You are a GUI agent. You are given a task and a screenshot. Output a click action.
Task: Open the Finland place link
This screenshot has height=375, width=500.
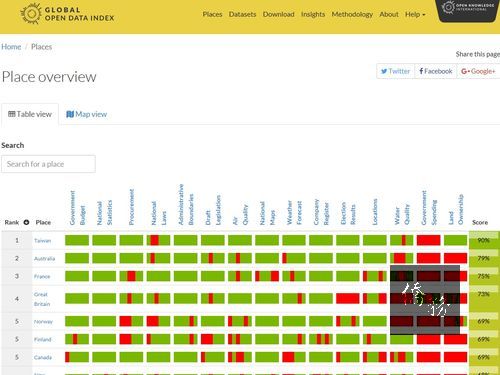(x=43, y=339)
